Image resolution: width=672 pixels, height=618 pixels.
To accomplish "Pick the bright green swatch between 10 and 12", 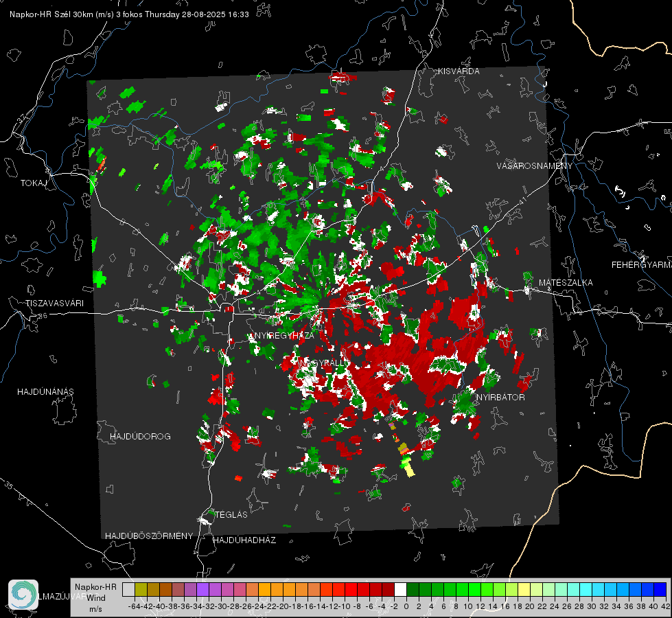I will coord(474,589).
